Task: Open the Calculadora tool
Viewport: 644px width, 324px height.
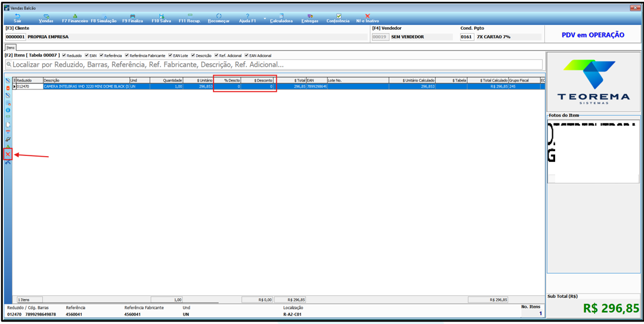Action: pyautogui.click(x=281, y=18)
